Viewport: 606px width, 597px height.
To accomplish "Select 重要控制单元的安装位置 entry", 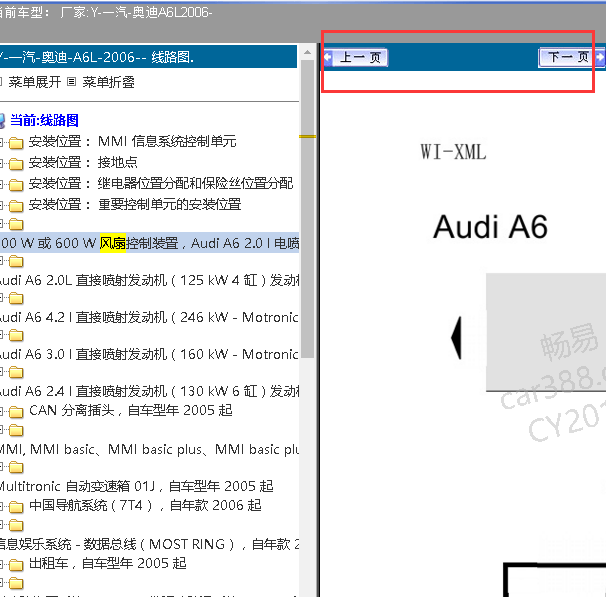I will pyautogui.click(x=135, y=204).
